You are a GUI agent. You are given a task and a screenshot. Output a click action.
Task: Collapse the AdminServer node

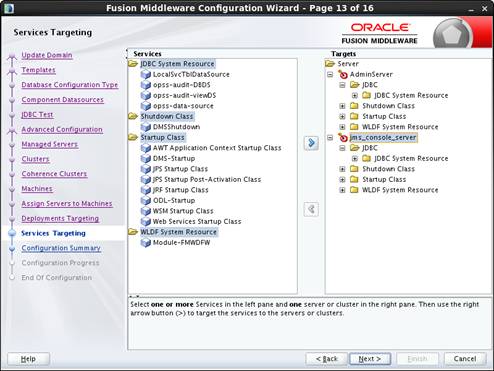[330, 74]
